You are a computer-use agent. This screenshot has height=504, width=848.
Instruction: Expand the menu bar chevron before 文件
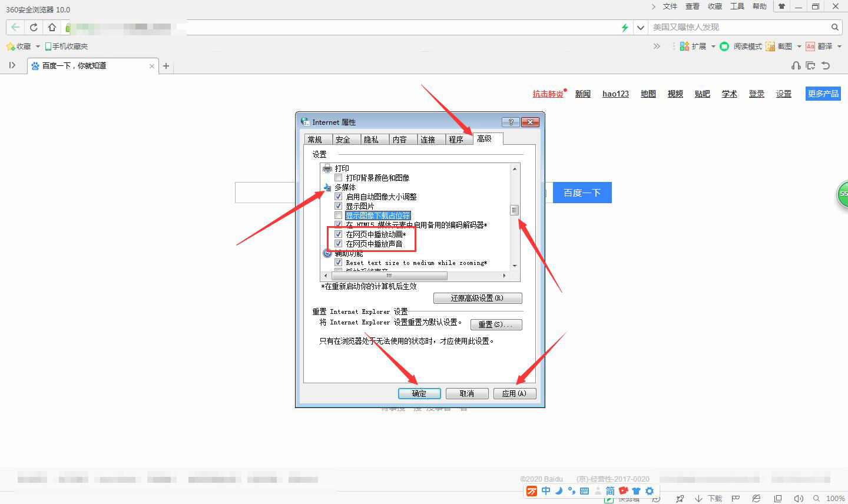(x=653, y=6)
